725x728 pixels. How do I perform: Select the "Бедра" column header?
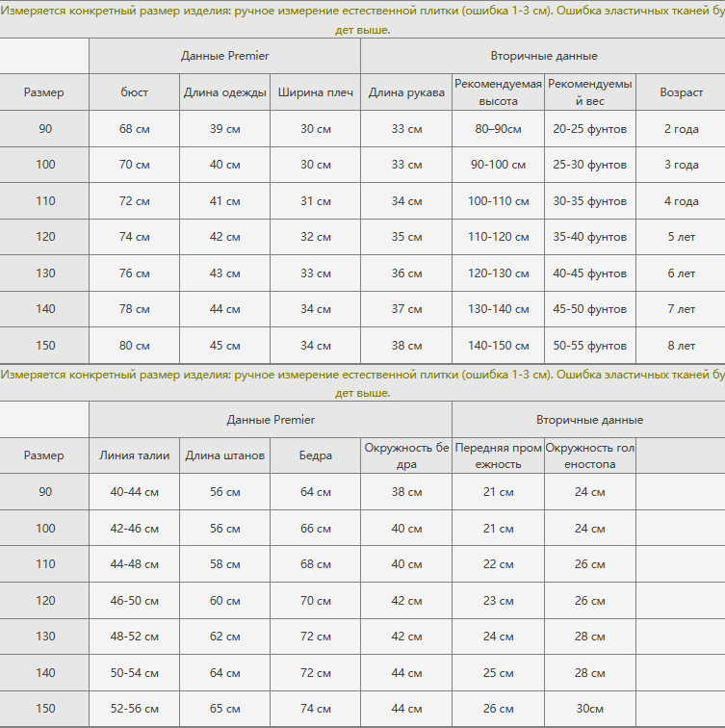click(315, 455)
